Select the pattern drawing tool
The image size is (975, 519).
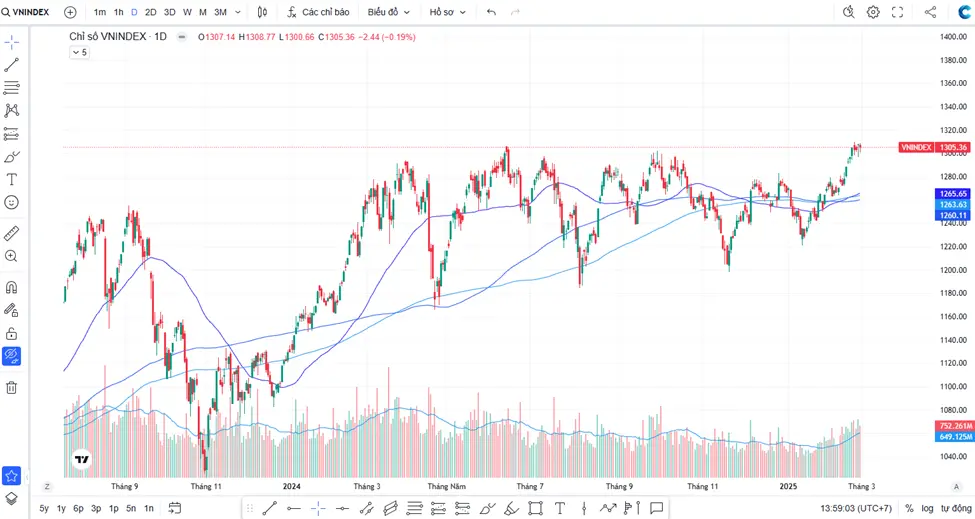click(x=11, y=111)
